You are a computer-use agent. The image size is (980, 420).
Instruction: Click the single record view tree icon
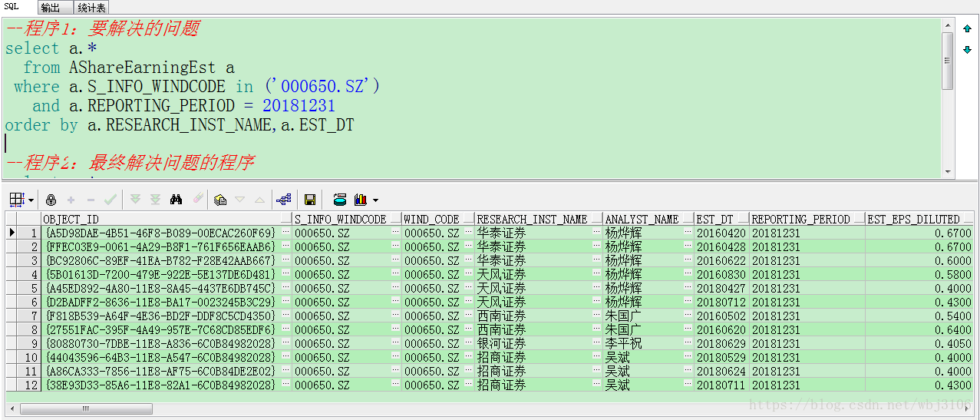point(284,200)
